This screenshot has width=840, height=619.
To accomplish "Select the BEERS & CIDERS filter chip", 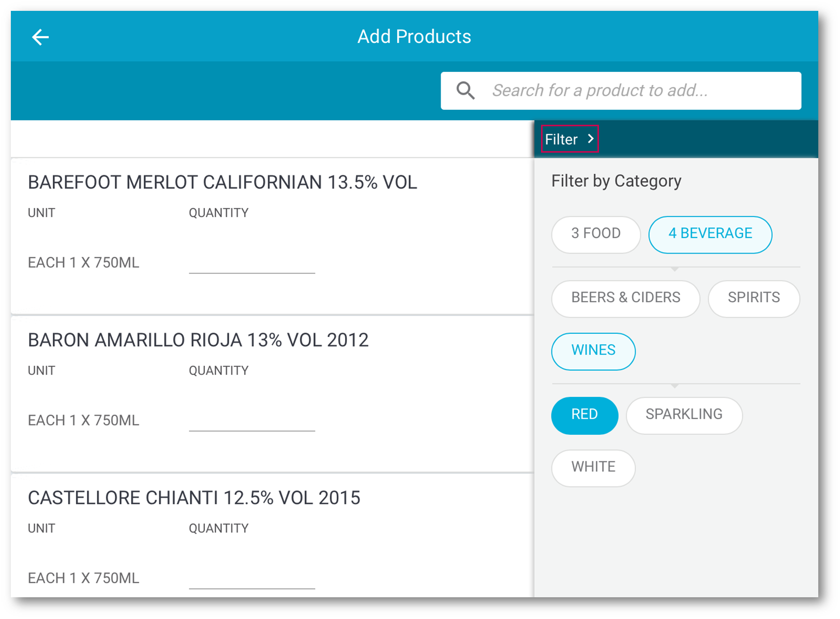I will coord(625,298).
